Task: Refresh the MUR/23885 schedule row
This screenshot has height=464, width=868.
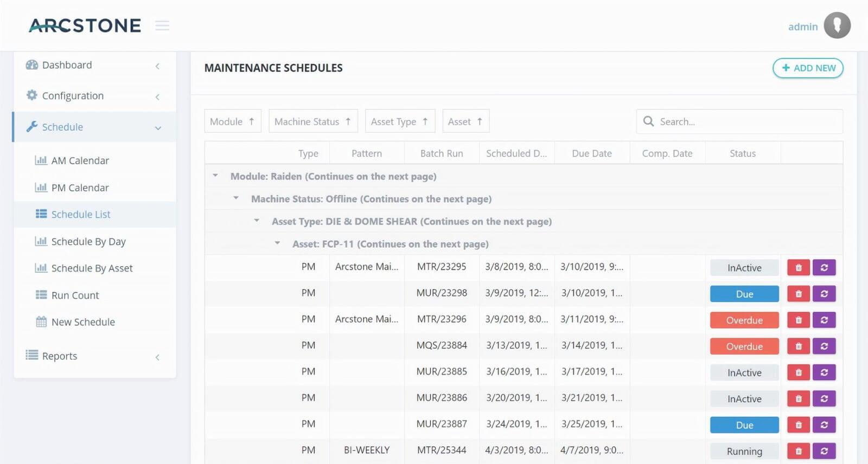Action: point(824,372)
